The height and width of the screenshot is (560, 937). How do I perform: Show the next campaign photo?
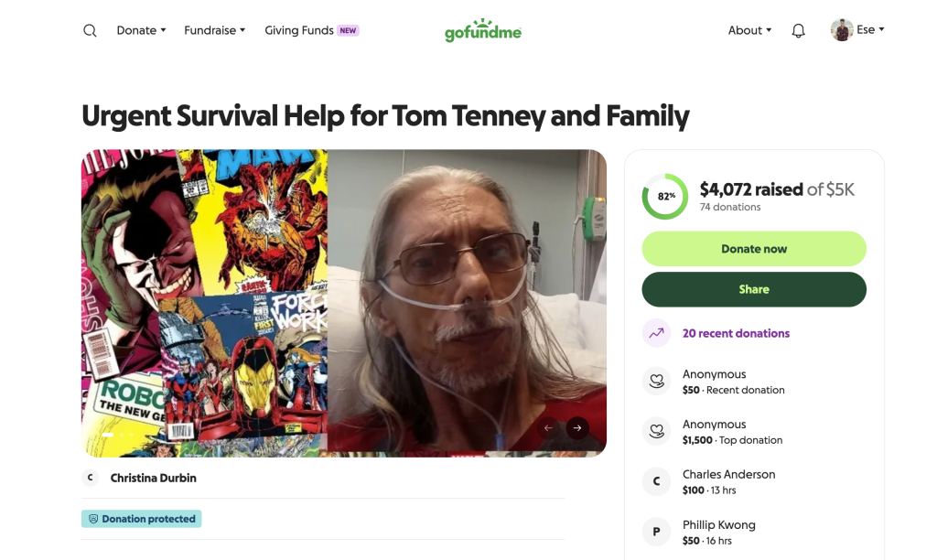(x=576, y=427)
